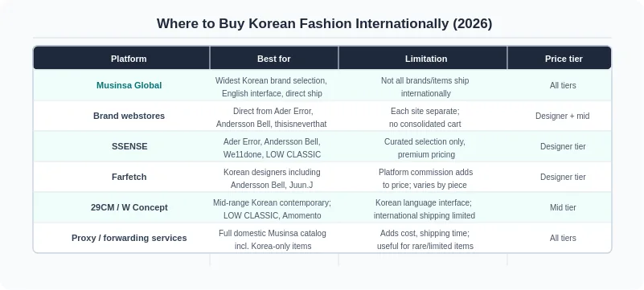
Task: Click the Farfetch platform cell
Action: point(129,177)
